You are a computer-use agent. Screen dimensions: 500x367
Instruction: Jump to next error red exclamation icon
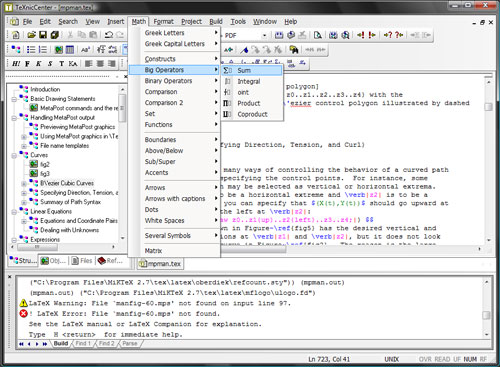point(372,35)
